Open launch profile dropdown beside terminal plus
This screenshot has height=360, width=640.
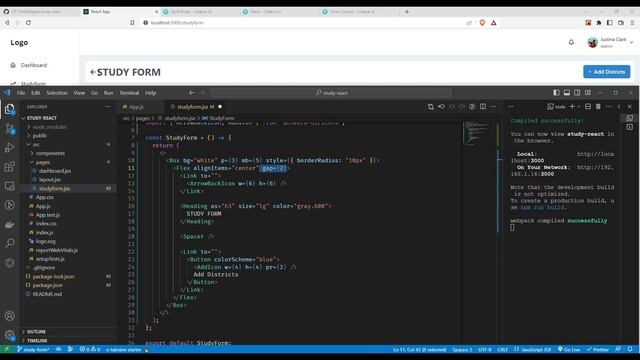tap(579, 107)
